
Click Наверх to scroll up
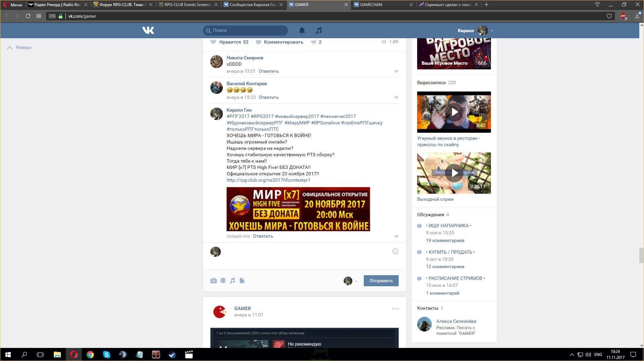pyautogui.click(x=19, y=48)
